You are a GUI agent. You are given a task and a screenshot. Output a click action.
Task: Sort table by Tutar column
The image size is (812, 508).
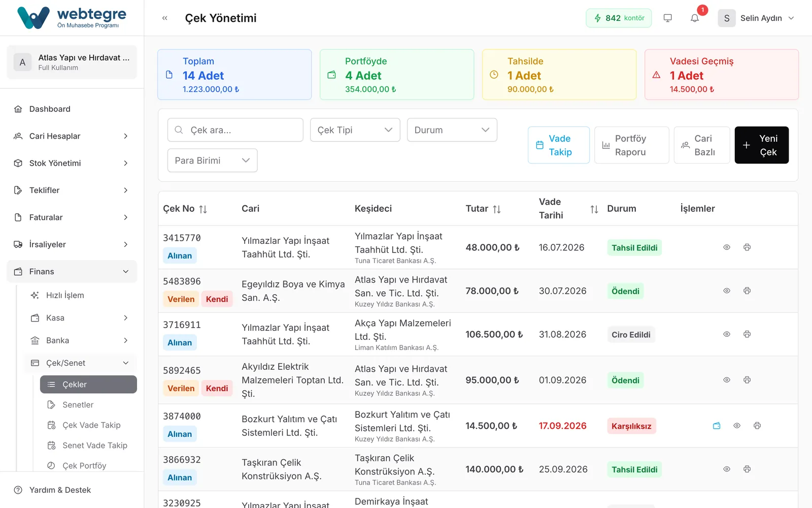[497, 209]
